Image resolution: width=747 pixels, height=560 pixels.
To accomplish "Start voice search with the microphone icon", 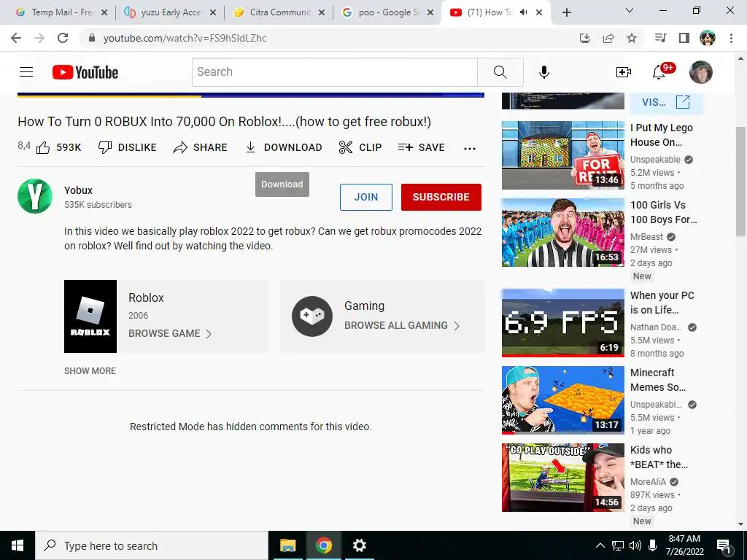I will (x=544, y=72).
